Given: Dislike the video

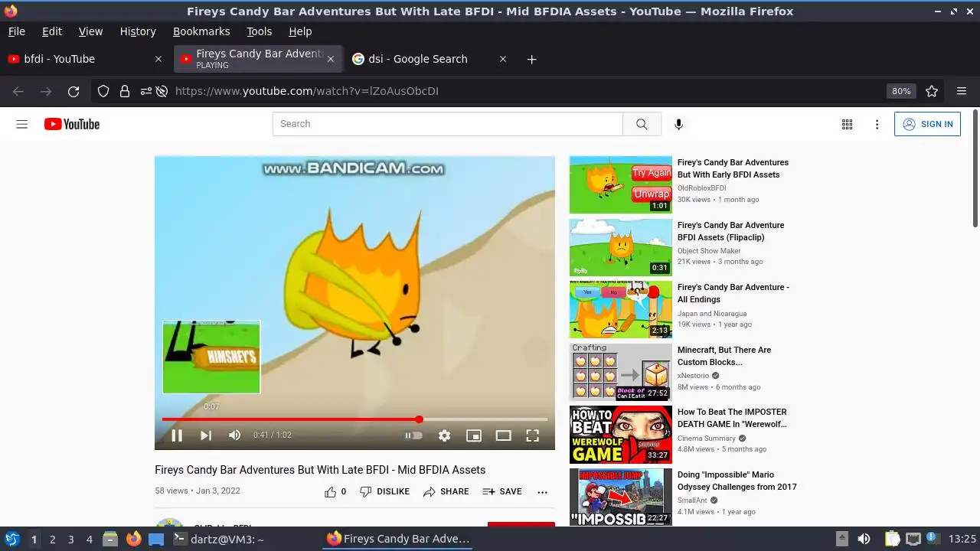Looking at the screenshot, I should tap(384, 492).
